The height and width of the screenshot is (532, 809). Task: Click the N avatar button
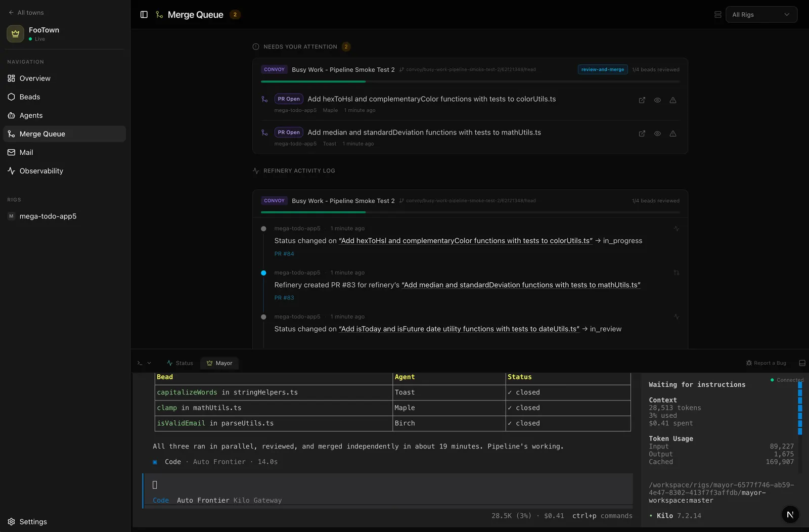[x=790, y=515]
